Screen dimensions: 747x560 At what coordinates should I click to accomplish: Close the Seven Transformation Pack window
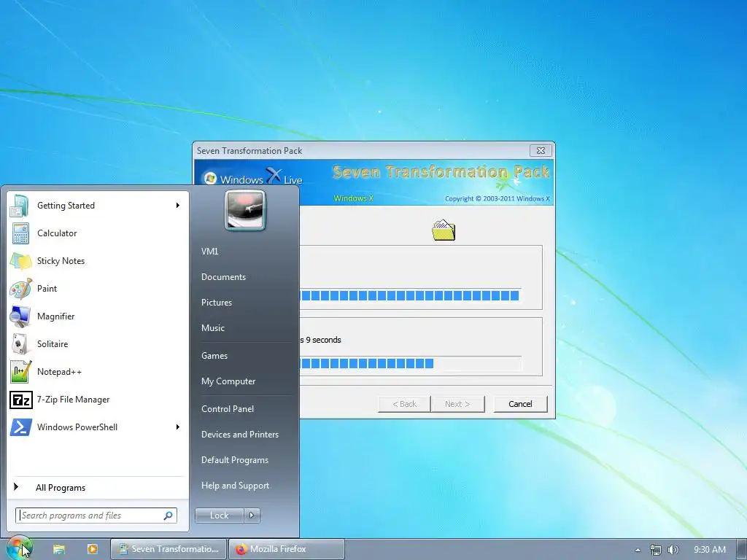[x=541, y=150]
